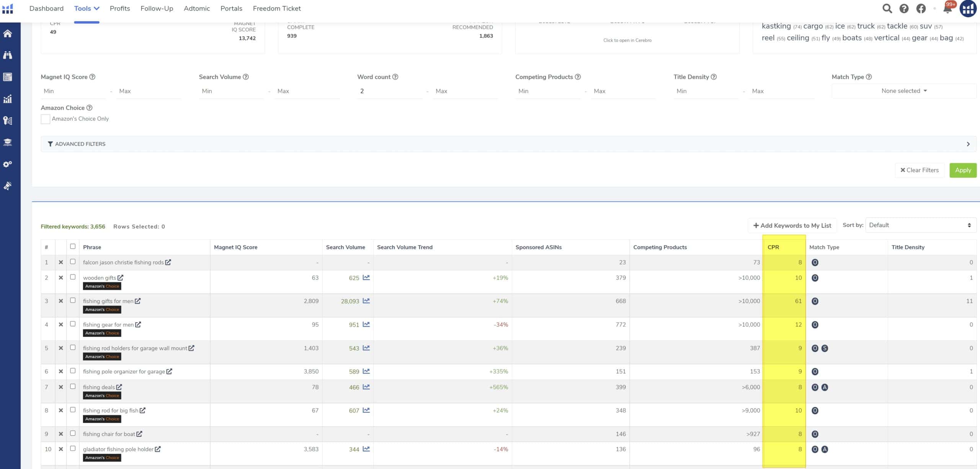The image size is (980, 469).
Task: Enable Amazon's Choice Only checkbox
Action: (x=45, y=119)
